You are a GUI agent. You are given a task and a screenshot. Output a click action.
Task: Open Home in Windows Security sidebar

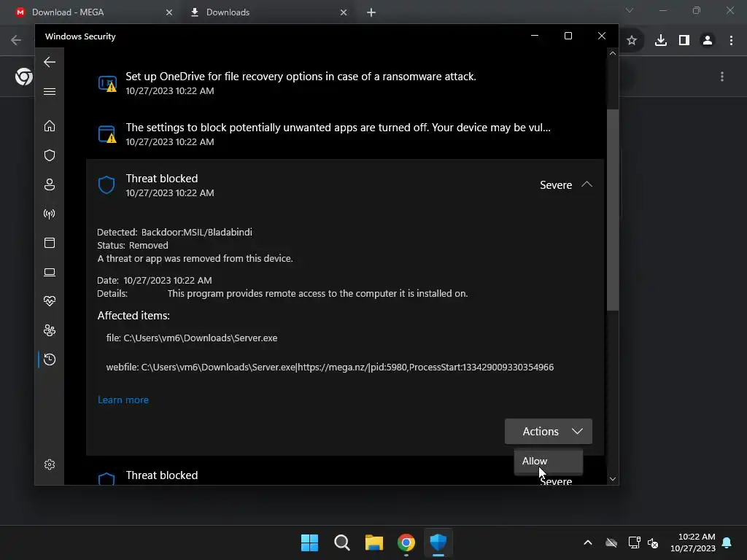click(50, 125)
